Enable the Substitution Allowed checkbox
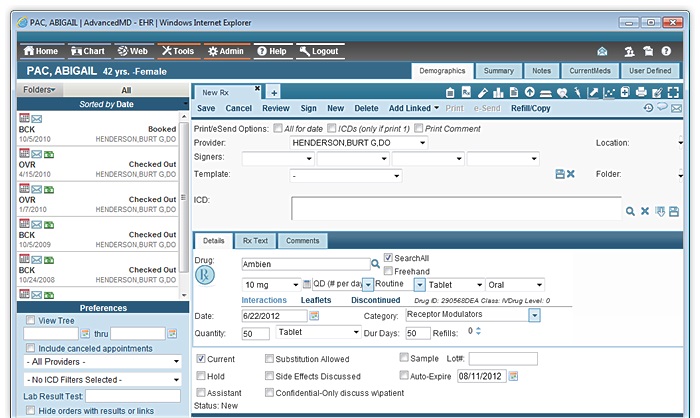 point(270,358)
